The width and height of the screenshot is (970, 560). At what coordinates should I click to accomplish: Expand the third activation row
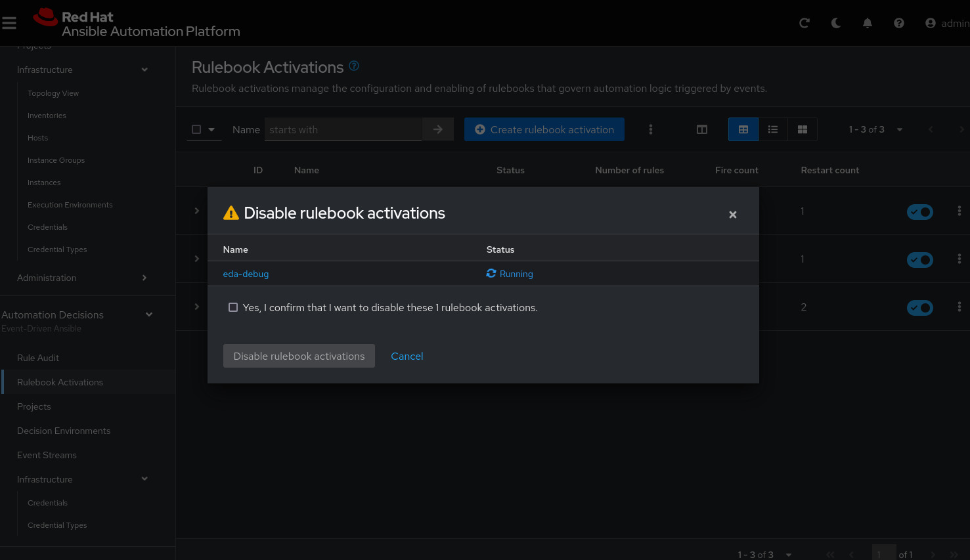click(x=197, y=307)
